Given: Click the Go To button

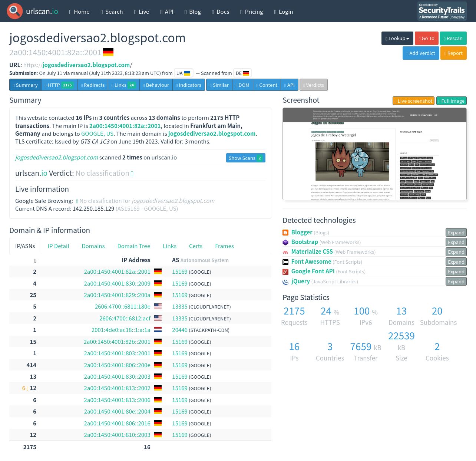Looking at the screenshot, I should [427, 38].
